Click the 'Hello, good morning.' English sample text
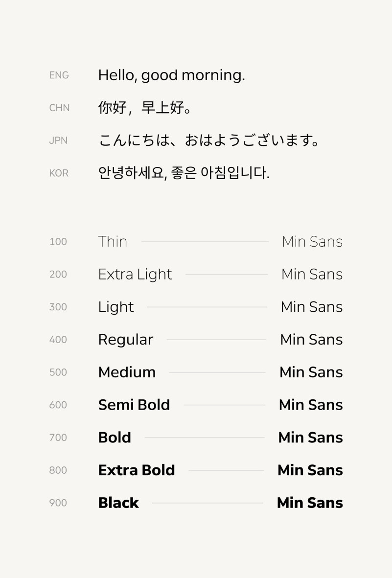Viewport: 392px width, 578px height. click(x=171, y=75)
